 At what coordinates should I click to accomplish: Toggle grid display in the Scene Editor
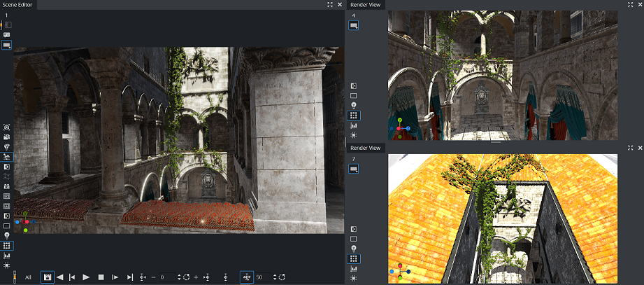[7, 246]
